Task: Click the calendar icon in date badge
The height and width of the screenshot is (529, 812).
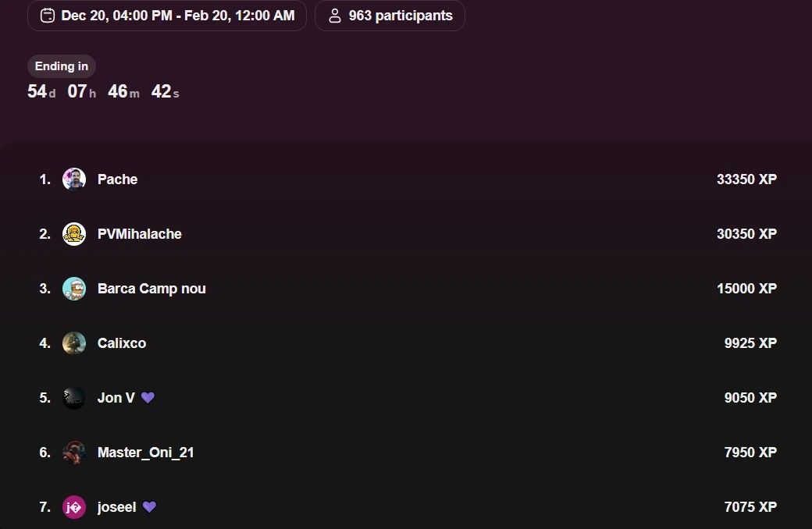Action: pos(48,16)
